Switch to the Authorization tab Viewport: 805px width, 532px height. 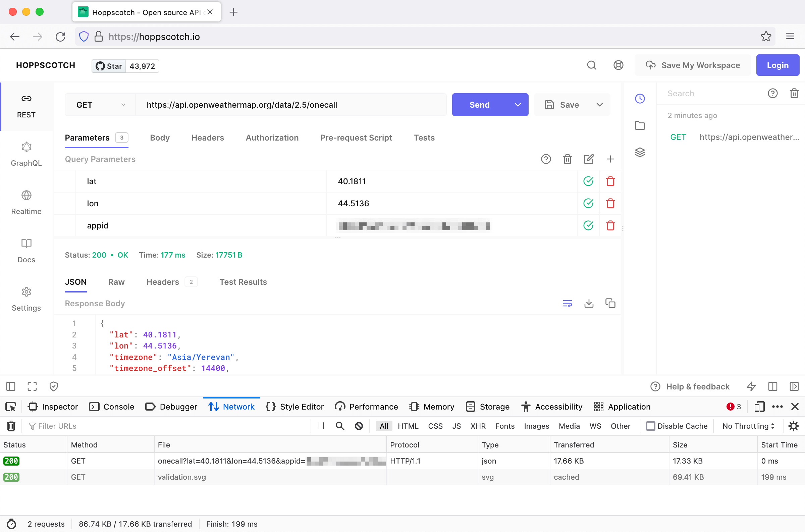tap(272, 138)
